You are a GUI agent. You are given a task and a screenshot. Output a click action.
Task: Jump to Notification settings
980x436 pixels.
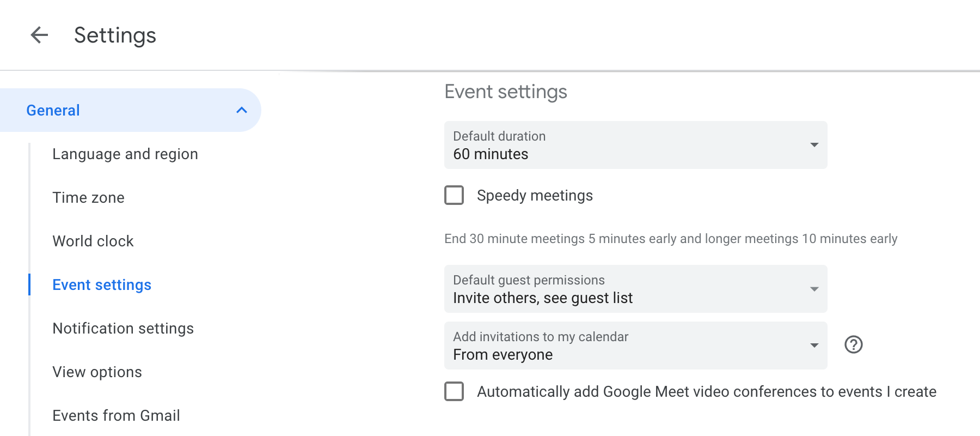pyautogui.click(x=123, y=329)
